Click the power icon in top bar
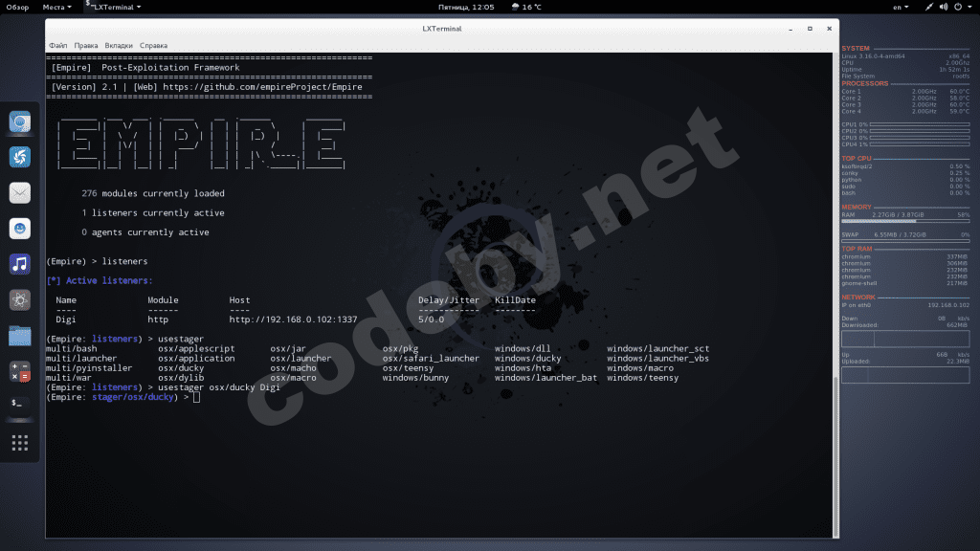The image size is (980, 551). (958, 7)
